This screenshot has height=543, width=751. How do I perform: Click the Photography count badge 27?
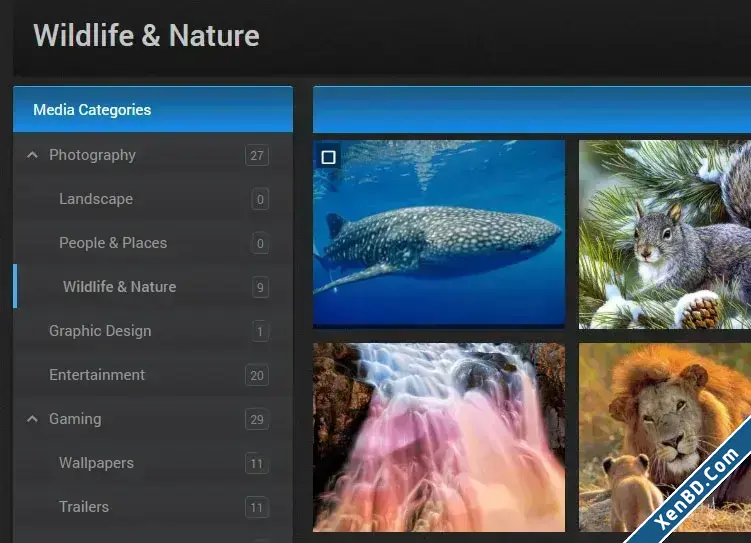click(x=257, y=156)
